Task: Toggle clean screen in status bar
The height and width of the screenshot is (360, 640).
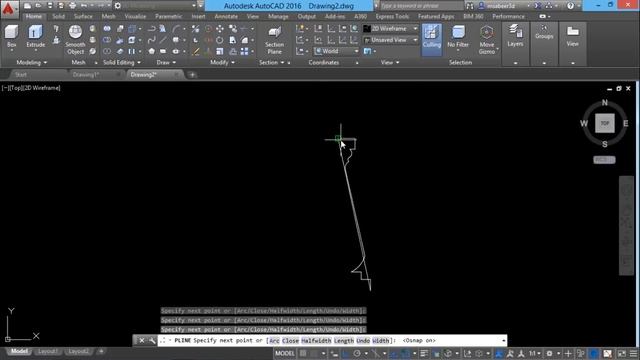Action: point(622,353)
